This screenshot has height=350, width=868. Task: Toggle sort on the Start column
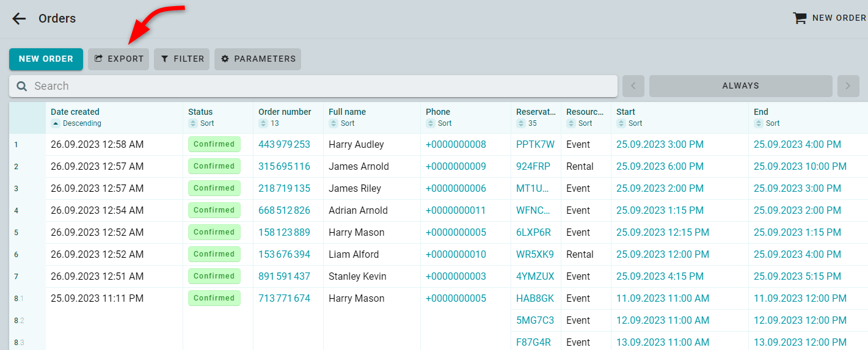[621, 123]
